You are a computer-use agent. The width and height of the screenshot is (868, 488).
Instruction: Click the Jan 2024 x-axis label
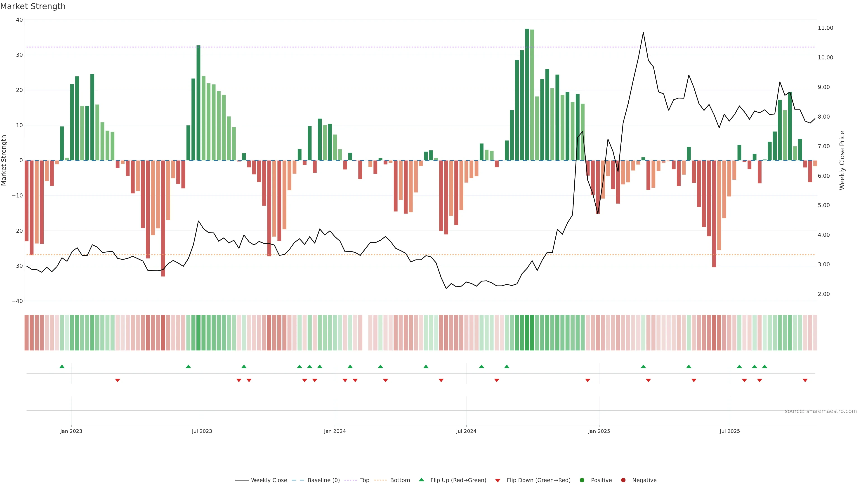coord(335,431)
